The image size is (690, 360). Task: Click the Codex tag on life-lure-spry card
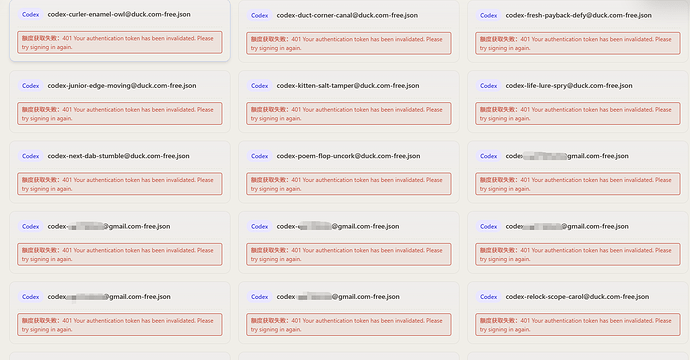488,86
